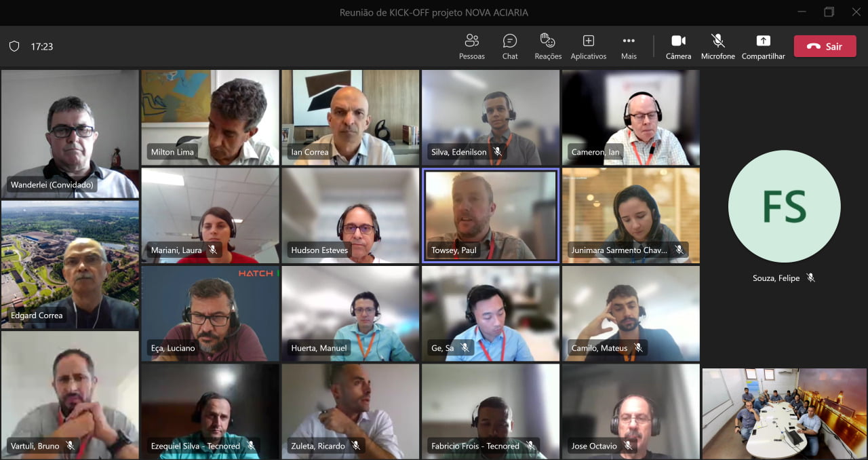
Task: Select Eça, Luciano's video tile
Action: click(210, 312)
